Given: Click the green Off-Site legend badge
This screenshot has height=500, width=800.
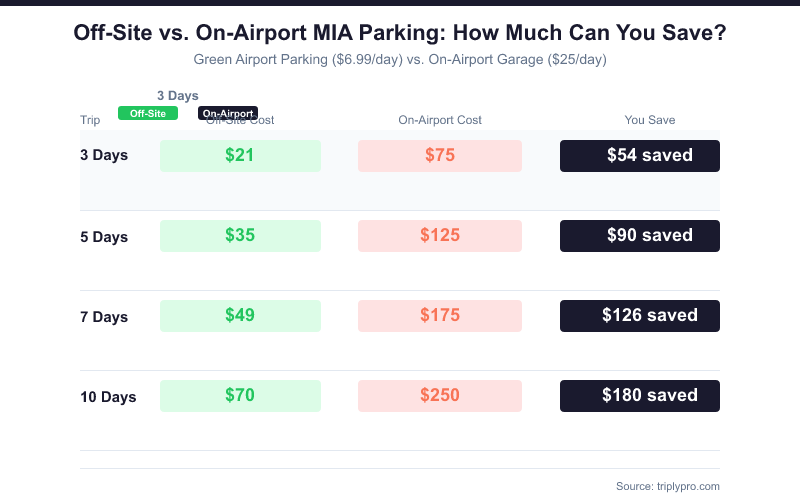Looking at the screenshot, I should tap(147, 113).
